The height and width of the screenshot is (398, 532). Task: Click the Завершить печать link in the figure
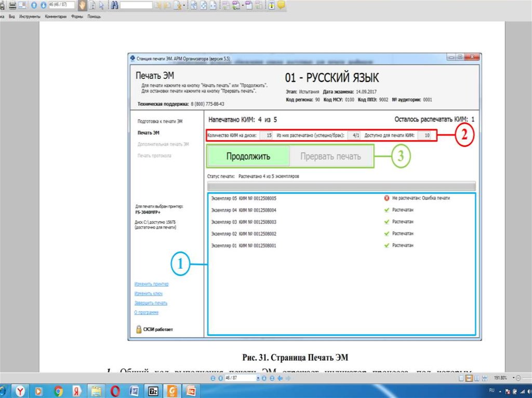tap(151, 303)
